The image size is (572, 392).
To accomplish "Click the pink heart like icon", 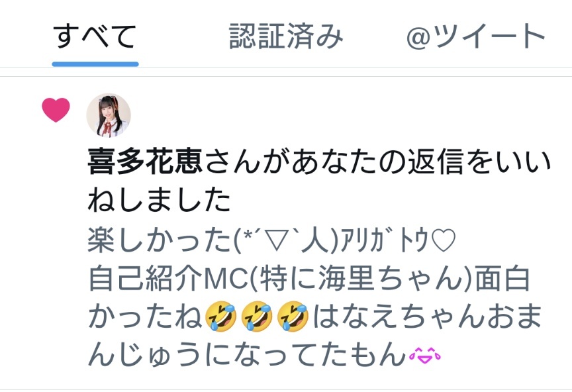I will click(56, 109).
